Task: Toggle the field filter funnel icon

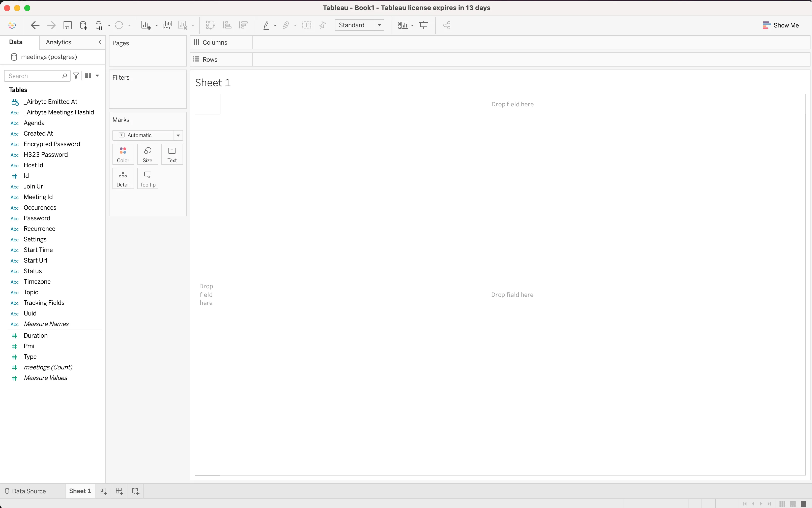Action: 76,76
